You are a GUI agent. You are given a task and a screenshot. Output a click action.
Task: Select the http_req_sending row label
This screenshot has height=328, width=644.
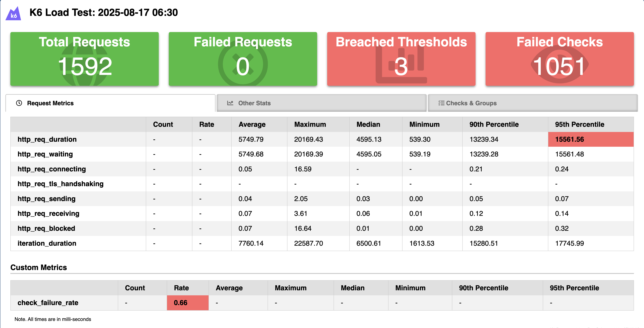click(x=47, y=199)
